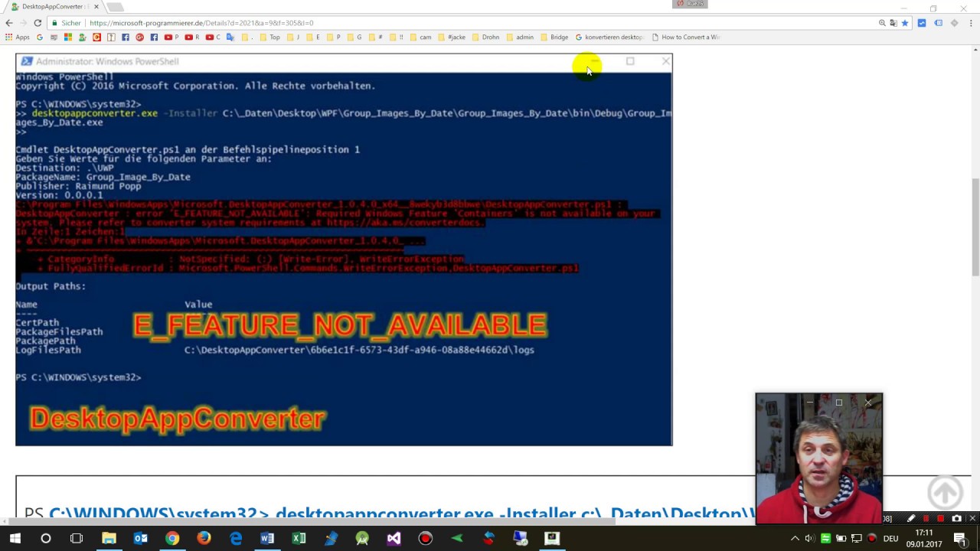Open the cam bookmarks folder
This screenshot has width=980, height=551.
click(420, 37)
